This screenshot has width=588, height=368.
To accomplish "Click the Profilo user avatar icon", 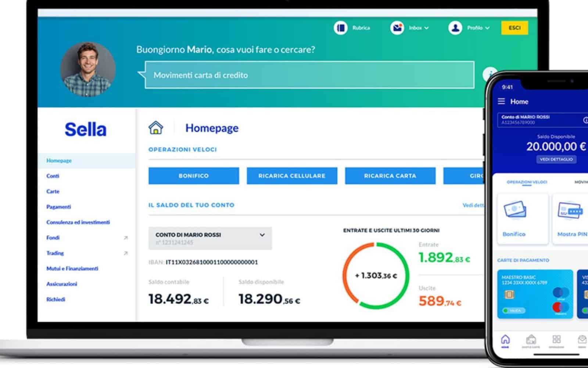I will (455, 28).
